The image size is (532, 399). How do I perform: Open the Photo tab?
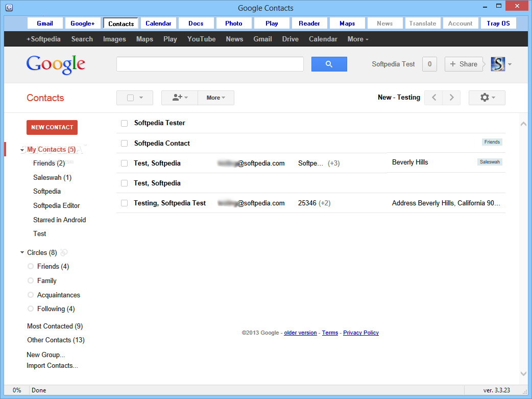(x=234, y=24)
